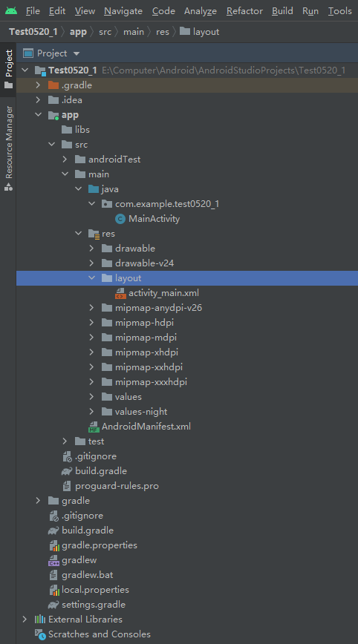
Task: Select the MainActivity class icon
Action: [x=120, y=219]
